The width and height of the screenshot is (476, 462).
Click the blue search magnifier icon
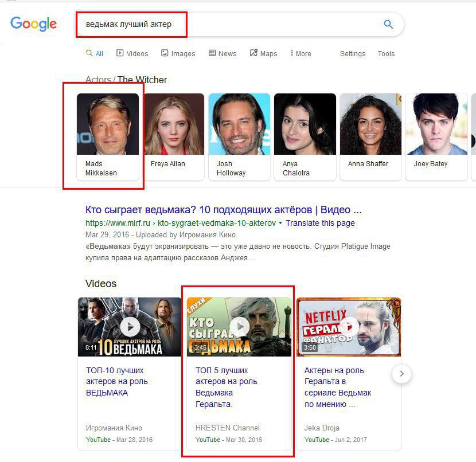pyautogui.click(x=388, y=24)
